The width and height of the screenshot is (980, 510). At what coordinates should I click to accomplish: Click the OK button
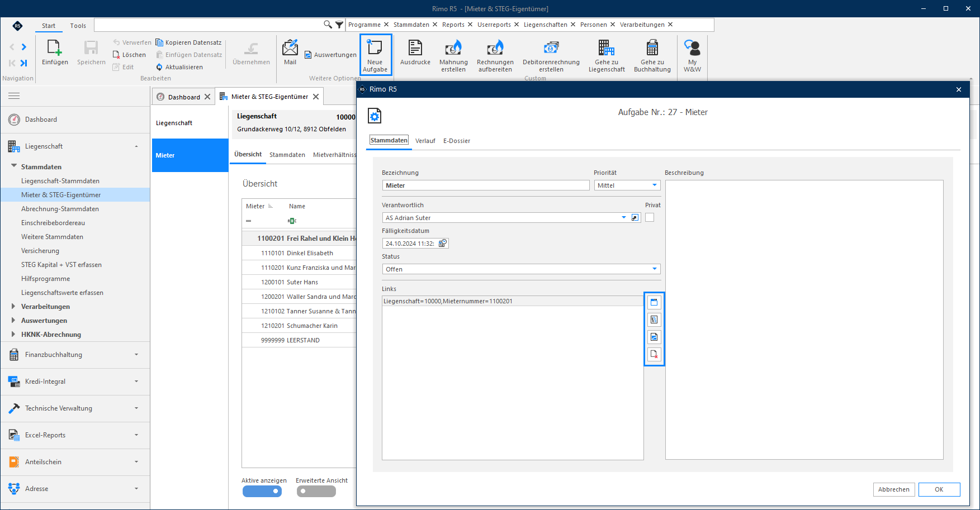939,489
